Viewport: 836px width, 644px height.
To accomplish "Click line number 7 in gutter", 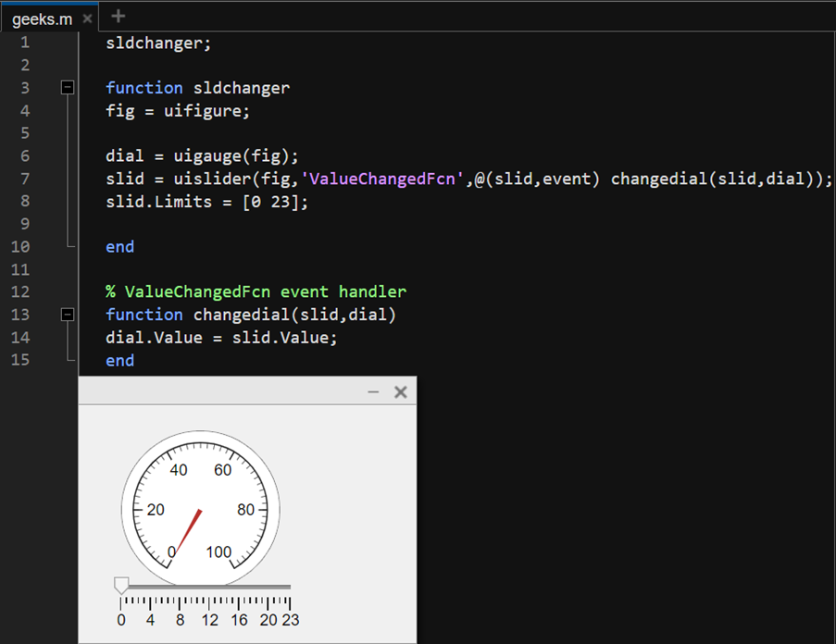I will 25,179.
